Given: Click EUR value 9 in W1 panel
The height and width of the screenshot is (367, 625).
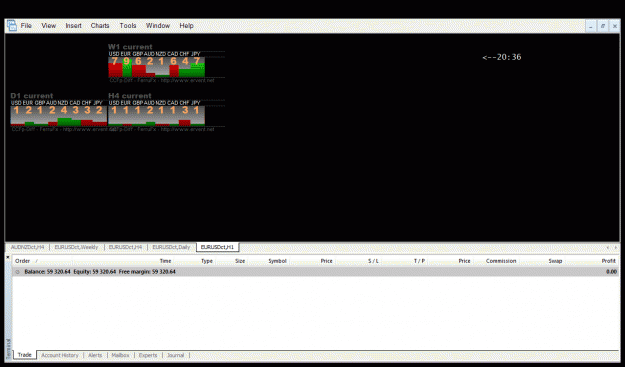Looking at the screenshot, I should tap(126, 61).
